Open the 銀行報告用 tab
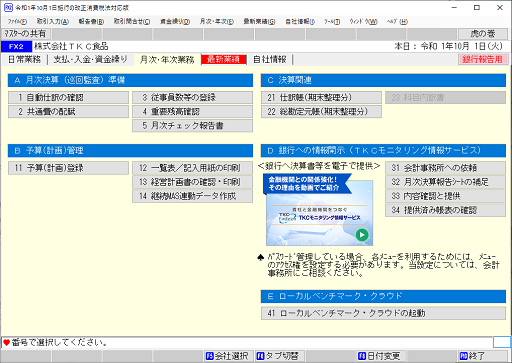Screen dimensions: 512x363 click(x=482, y=59)
